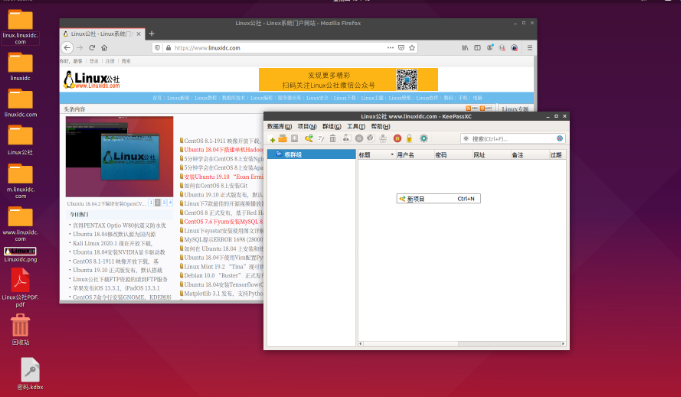Open the Kali Linux 2020.1 article link
This screenshot has width=681, height=397.
pos(112,243)
